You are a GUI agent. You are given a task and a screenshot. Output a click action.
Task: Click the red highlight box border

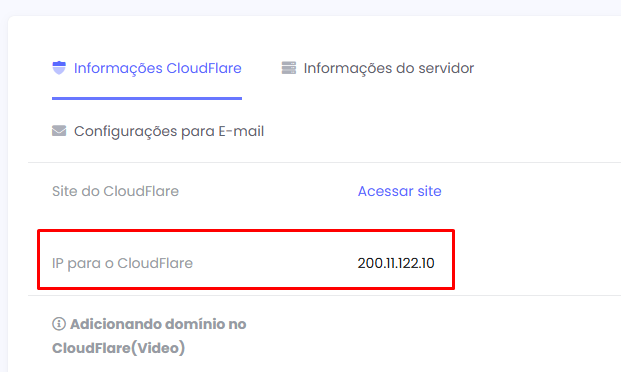[246, 231]
